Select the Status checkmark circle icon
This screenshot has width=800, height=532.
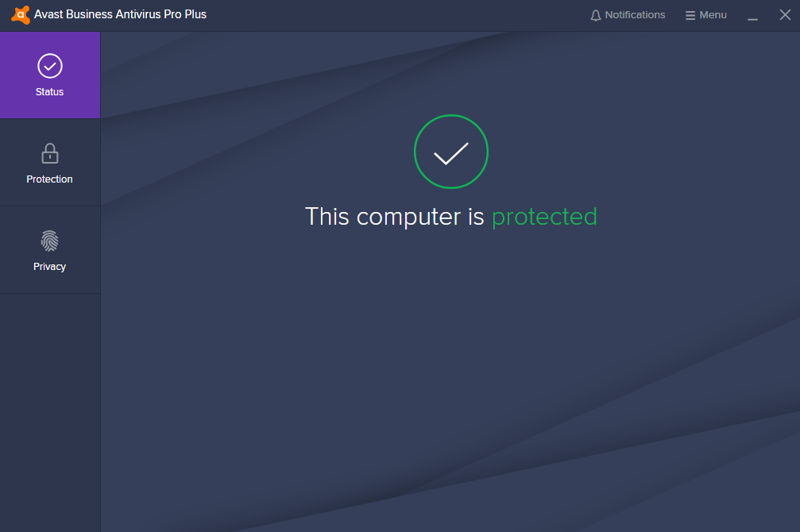tap(50, 66)
